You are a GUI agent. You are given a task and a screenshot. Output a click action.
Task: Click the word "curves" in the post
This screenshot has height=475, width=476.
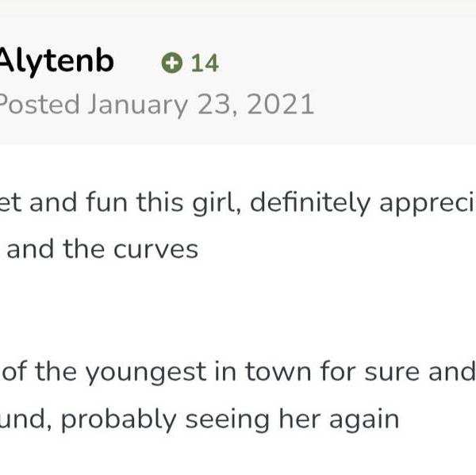pyautogui.click(x=154, y=249)
